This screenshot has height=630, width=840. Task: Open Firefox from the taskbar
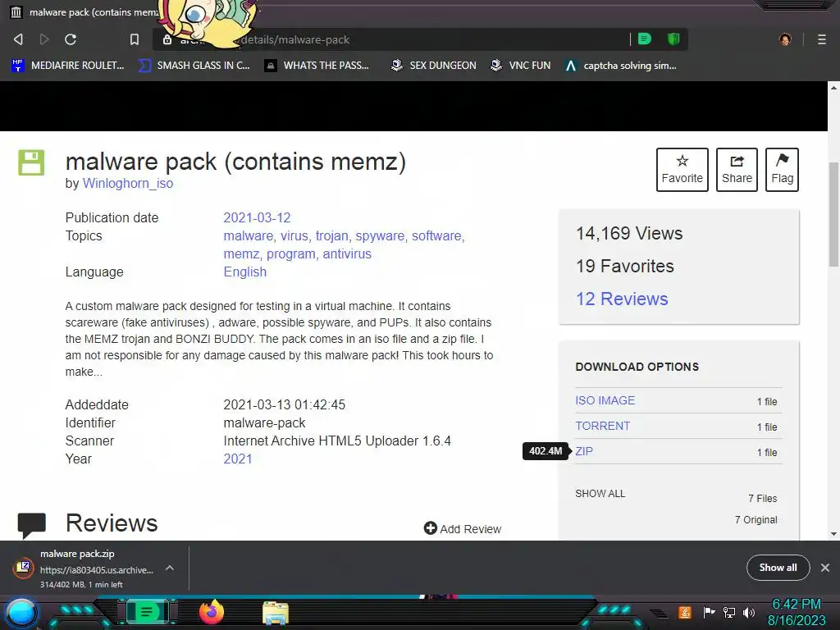pos(211,612)
